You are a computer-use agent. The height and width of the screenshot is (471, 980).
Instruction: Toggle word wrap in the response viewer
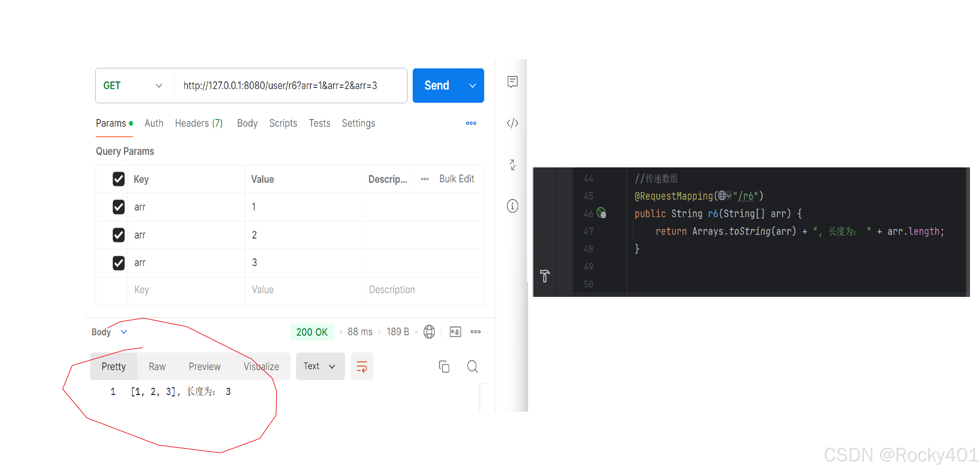click(x=361, y=366)
